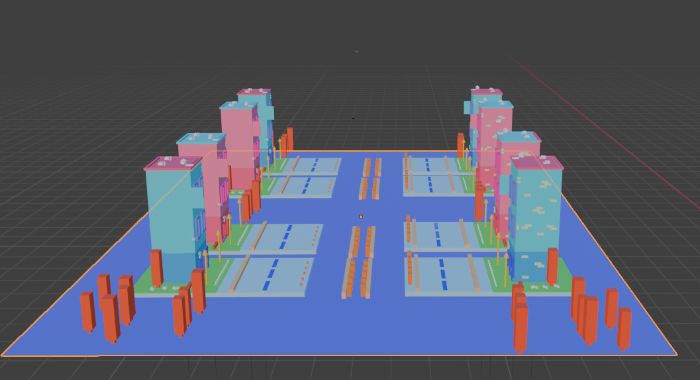Select the orange pillar beside nearest left building
The width and height of the screenshot is (700, 380).
click(156, 268)
